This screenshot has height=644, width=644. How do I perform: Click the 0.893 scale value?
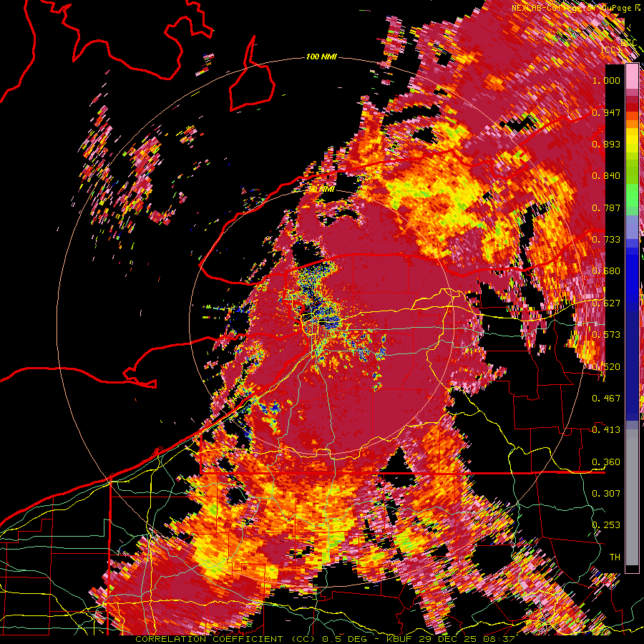pyautogui.click(x=606, y=144)
